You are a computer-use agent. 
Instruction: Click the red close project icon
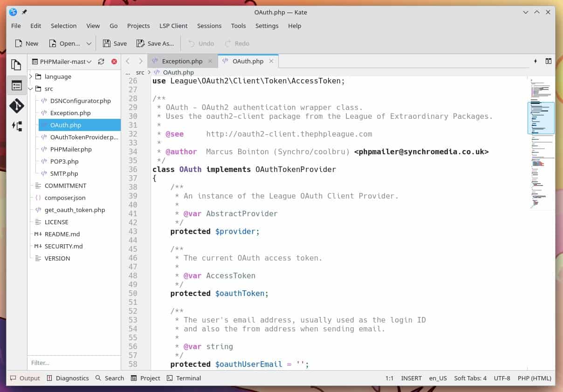114,62
